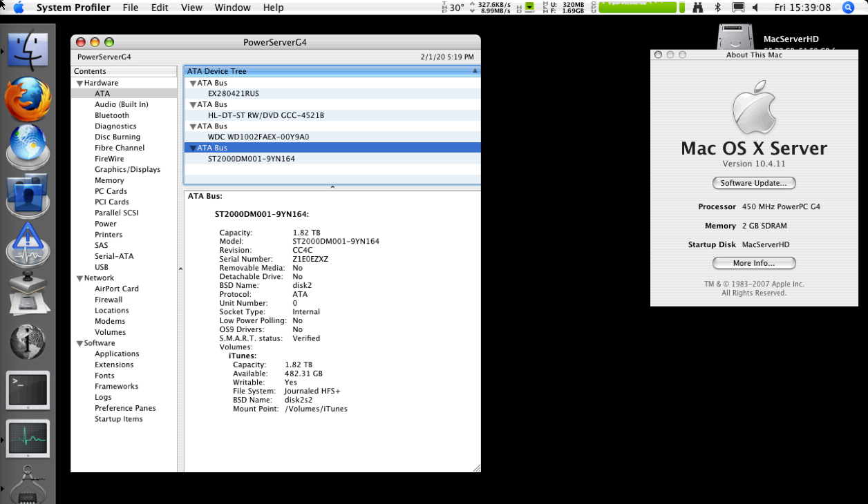Click the More Info... button

pos(754,263)
